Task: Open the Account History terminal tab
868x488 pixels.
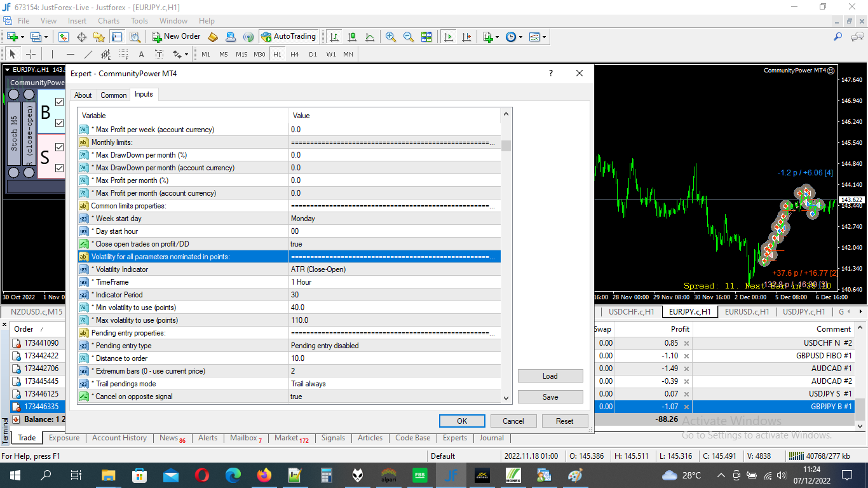Action: pyautogui.click(x=119, y=438)
